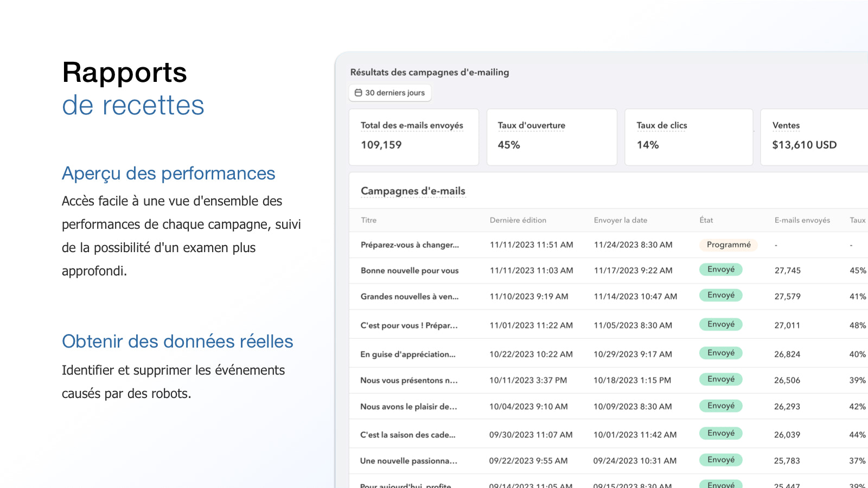This screenshot has height=488, width=868.
Task: Open 'Total des e-mails envoyés' metric card
Action: [413, 137]
